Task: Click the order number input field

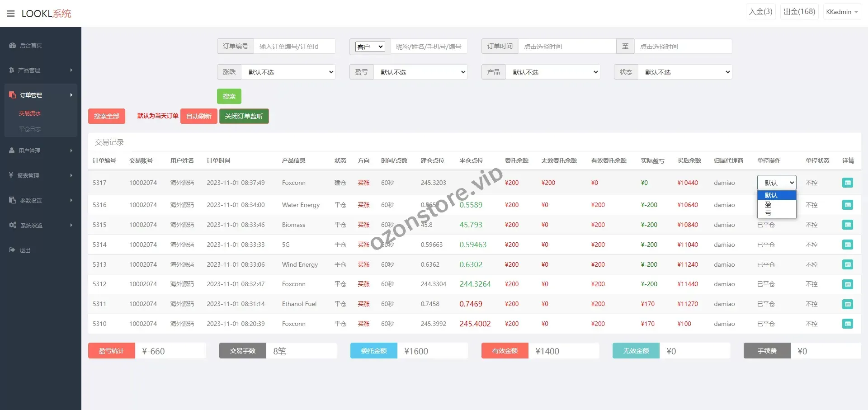Action: (x=294, y=47)
